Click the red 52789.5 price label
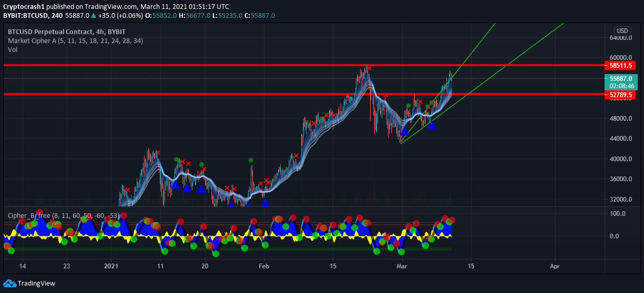Viewport: 644px width, 293px height. (x=619, y=96)
